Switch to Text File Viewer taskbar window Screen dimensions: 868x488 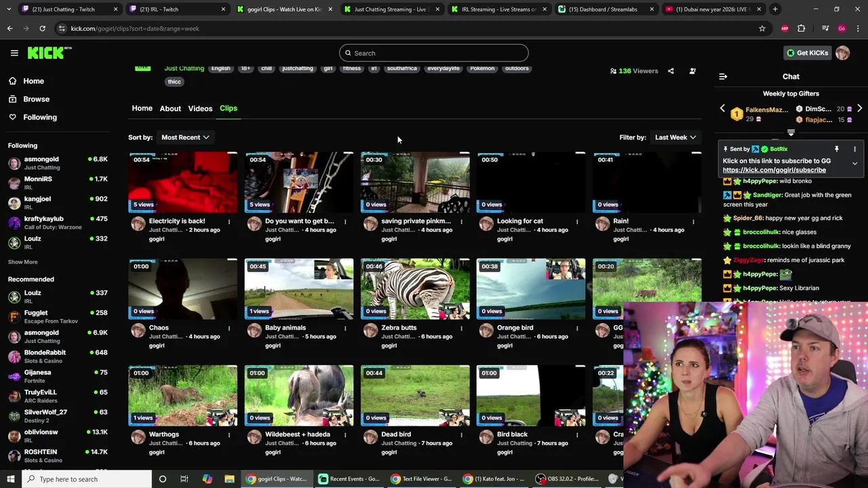click(x=420, y=479)
